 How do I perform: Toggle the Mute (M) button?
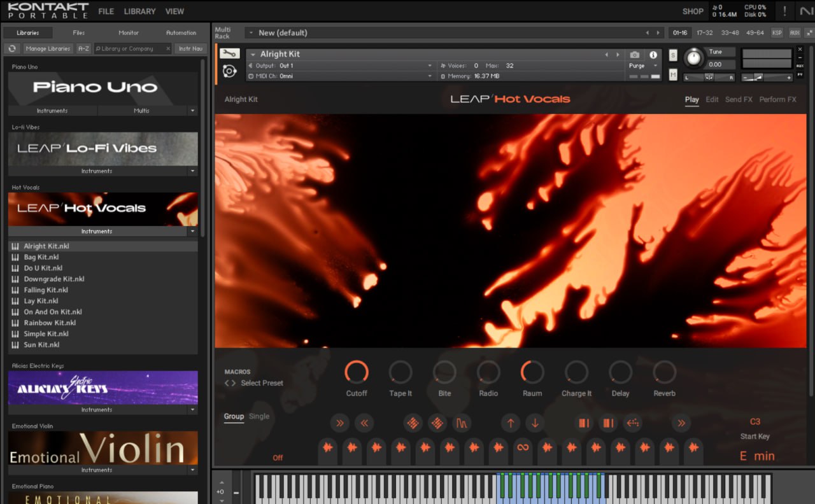tap(673, 74)
